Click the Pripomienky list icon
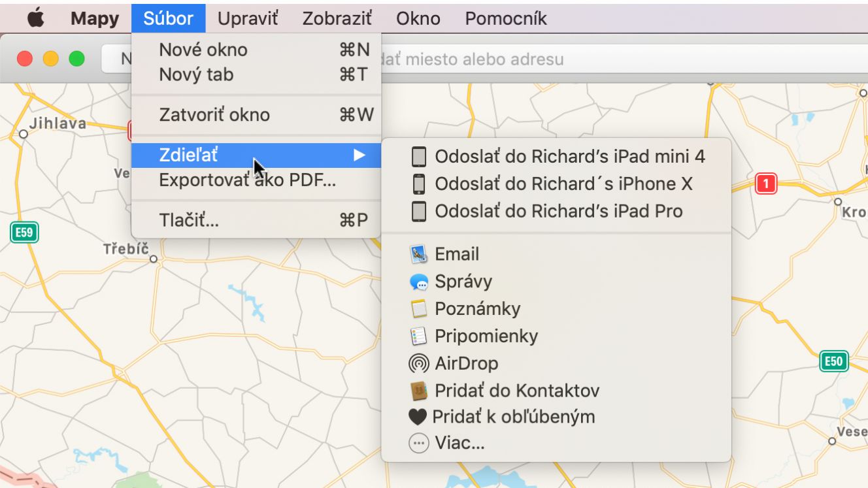Screen dimensions: 868x488 pos(418,336)
